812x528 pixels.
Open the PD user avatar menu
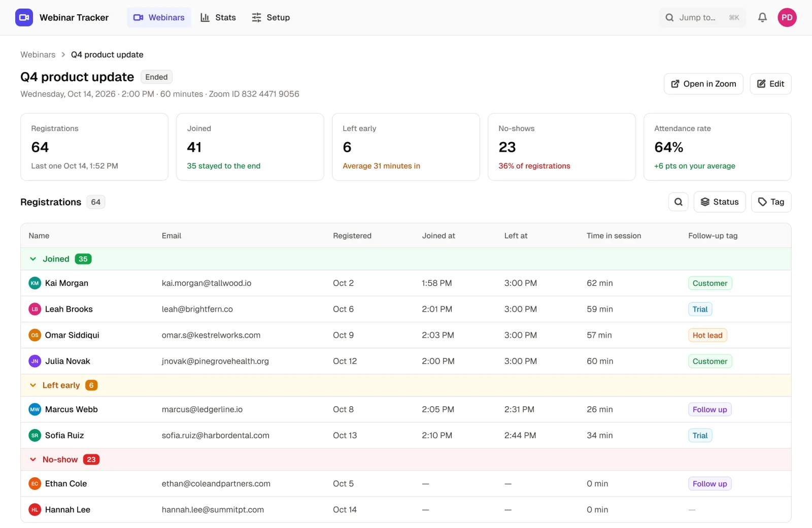click(x=787, y=17)
